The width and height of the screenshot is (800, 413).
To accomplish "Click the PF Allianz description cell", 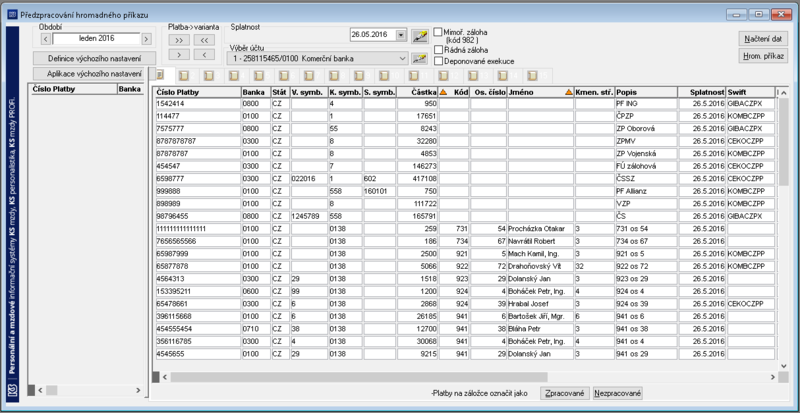I will click(x=646, y=191).
